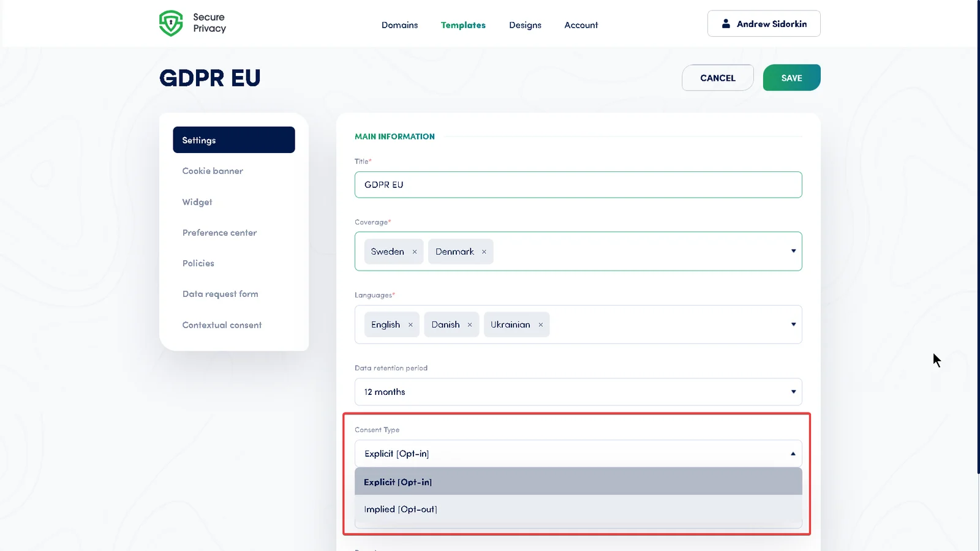Open the Data request form section

220,294
